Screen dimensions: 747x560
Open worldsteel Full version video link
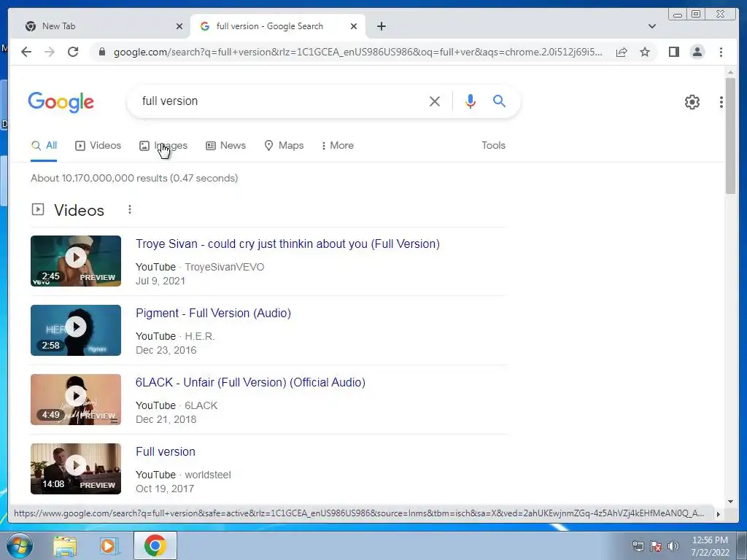point(166,451)
